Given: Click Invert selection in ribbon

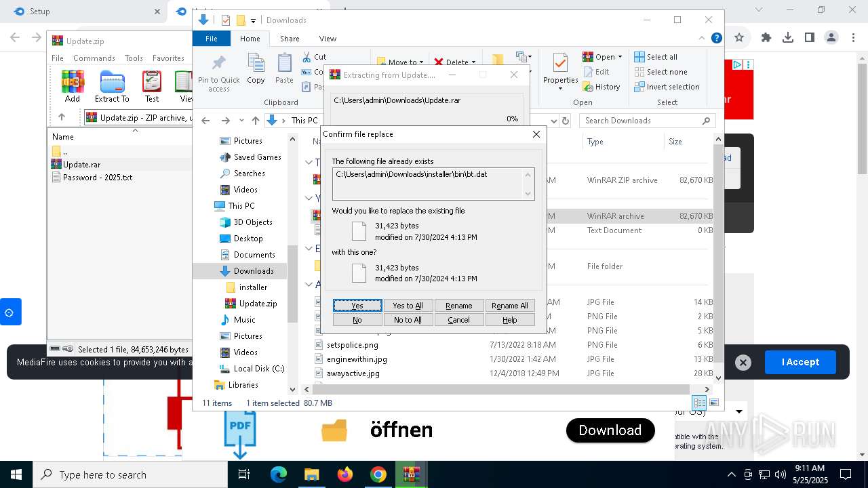Looking at the screenshot, I should click(x=667, y=87).
